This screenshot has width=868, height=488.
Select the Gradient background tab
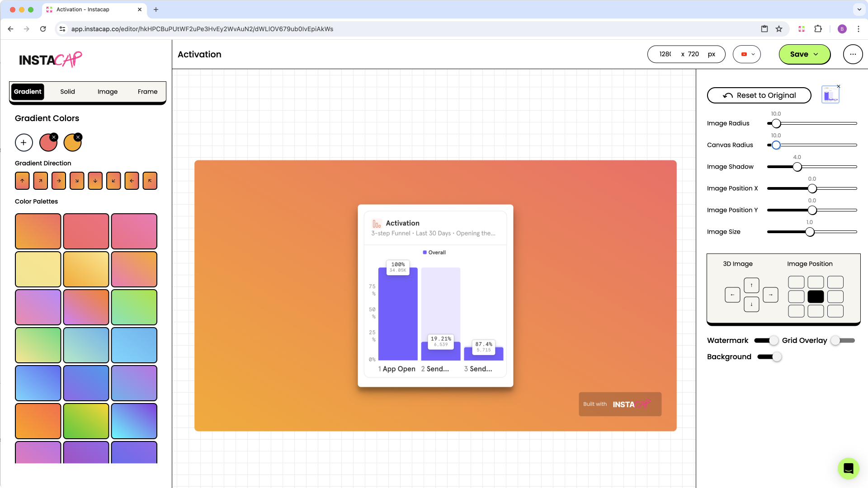28,91
